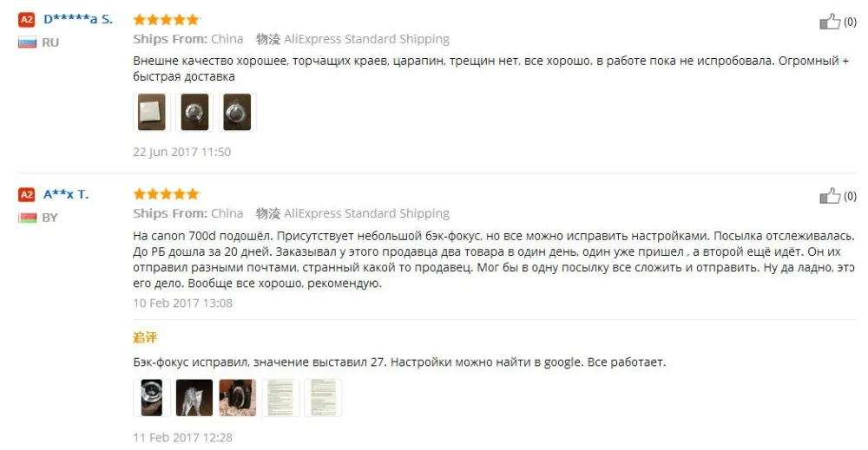Click the orange 追评 follow-up review label
This screenshot has height=450, width=868.
tap(145, 337)
